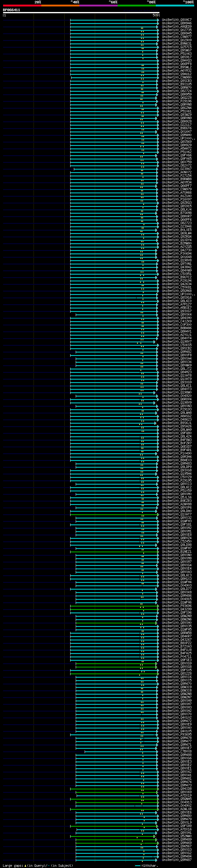Click the red ~20% identity legend bar
This screenshot has height=868, width=197.
(x=22, y=6)
